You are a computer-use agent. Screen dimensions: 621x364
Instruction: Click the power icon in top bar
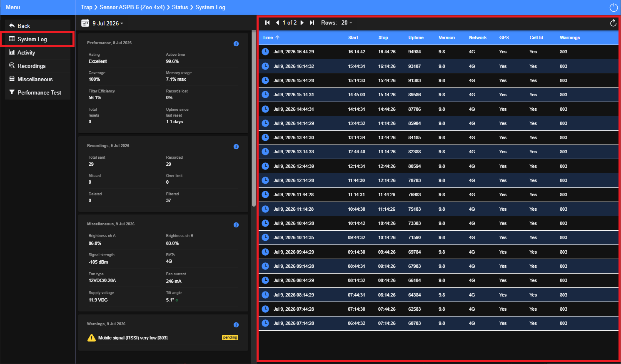point(613,7)
